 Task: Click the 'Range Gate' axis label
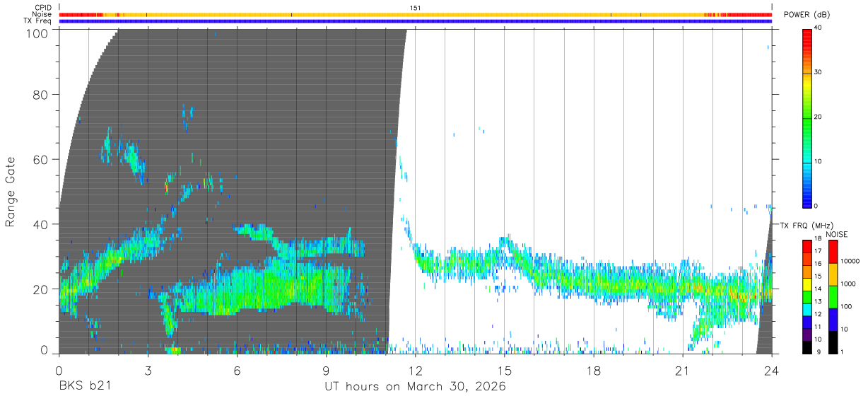tap(11, 191)
